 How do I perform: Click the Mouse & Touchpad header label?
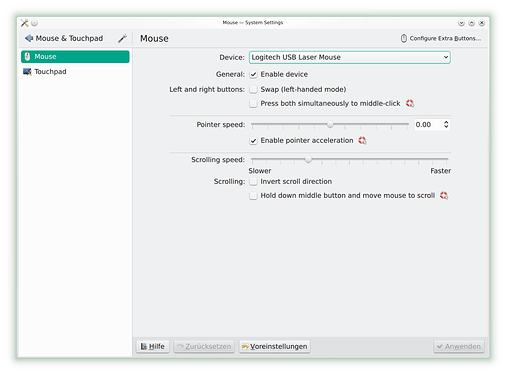69,38
